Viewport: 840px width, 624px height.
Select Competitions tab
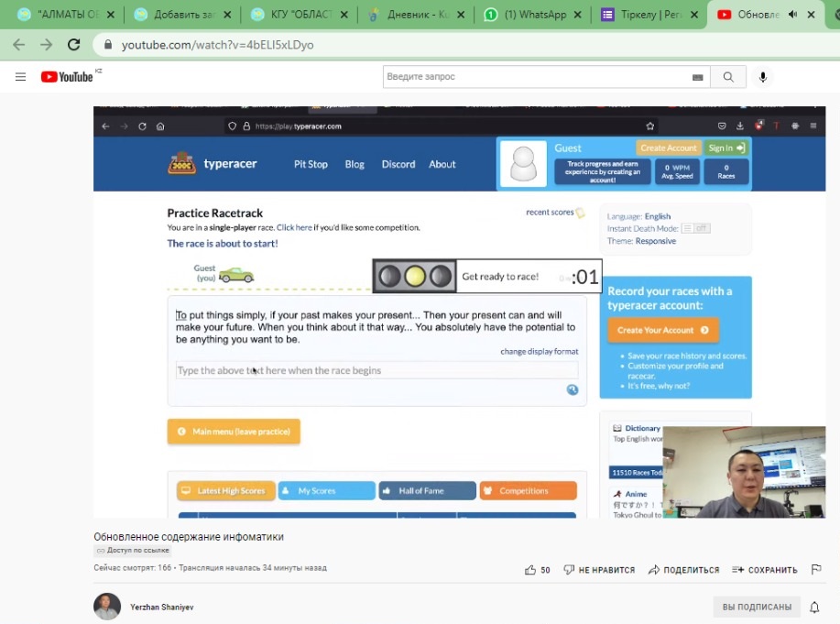529,490
